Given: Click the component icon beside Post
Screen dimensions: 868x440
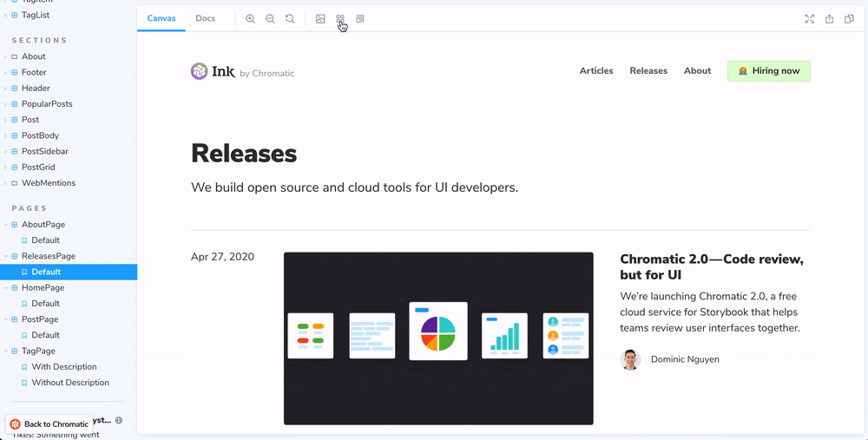Looking at the screenshot, I should click(x=15, y=120).
